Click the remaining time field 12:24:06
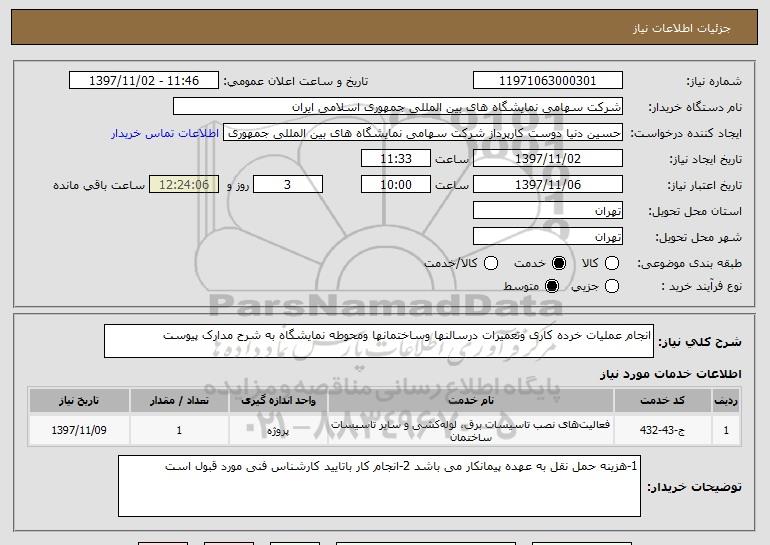The height and width of the screenshot is (545, 770). point(184,185)
